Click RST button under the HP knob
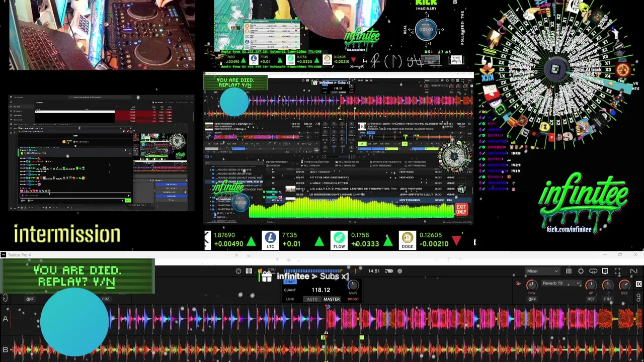This screenshot has height=362, width=644. click(x=591, y=299)
